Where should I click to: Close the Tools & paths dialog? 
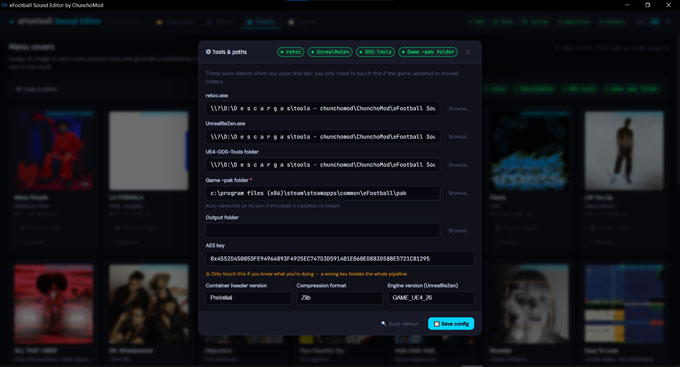coord(468,52)
